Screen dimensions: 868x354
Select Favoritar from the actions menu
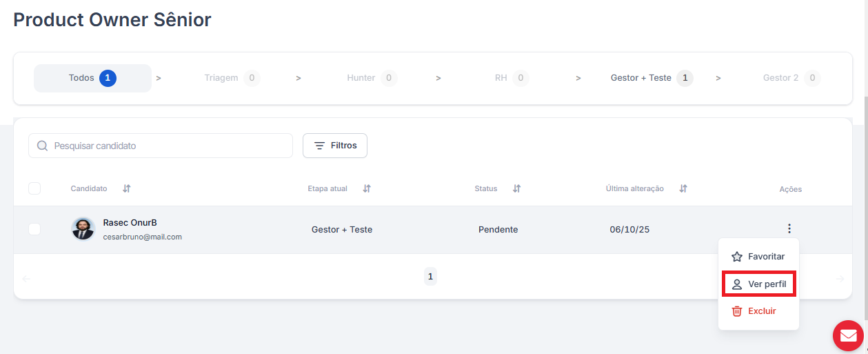point(758,256)
